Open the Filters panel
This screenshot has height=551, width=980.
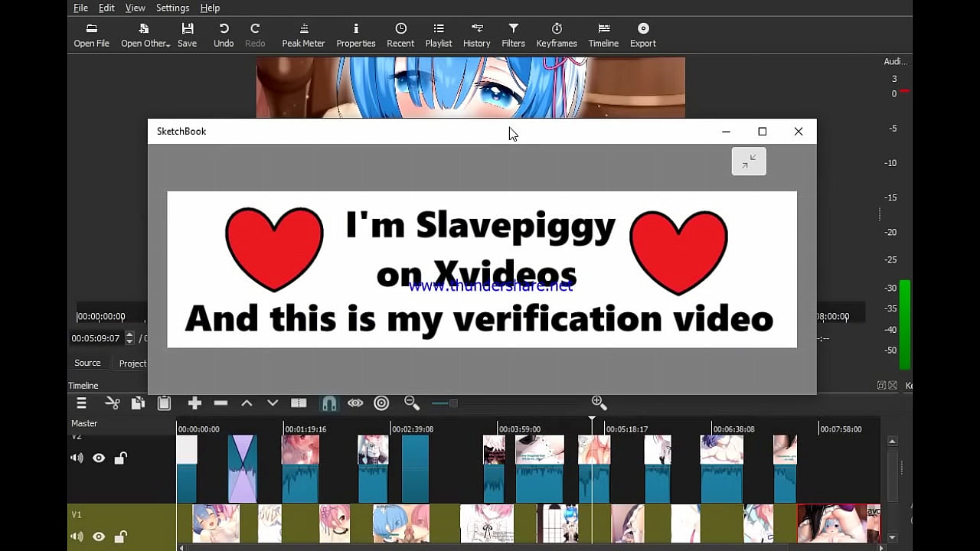pos(513,34)
